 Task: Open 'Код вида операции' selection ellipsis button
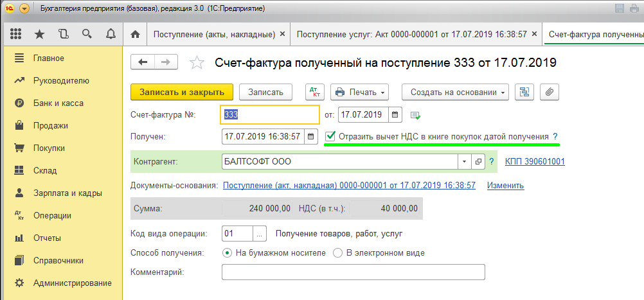[x=259, y=234]
